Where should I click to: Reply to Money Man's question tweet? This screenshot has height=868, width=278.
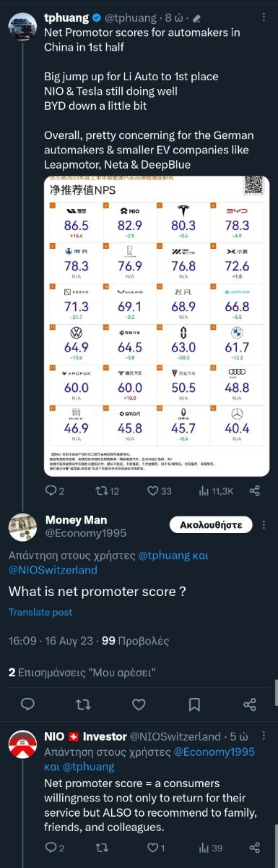point(27,704)
